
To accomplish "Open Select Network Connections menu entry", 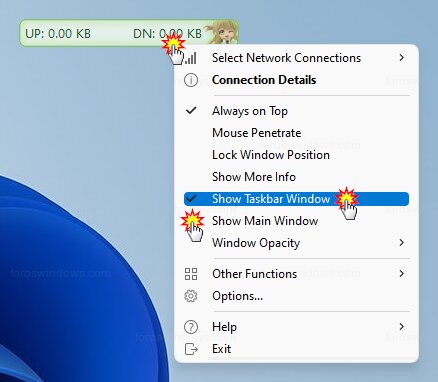I will pyautogui.click(x=296, y=58).
